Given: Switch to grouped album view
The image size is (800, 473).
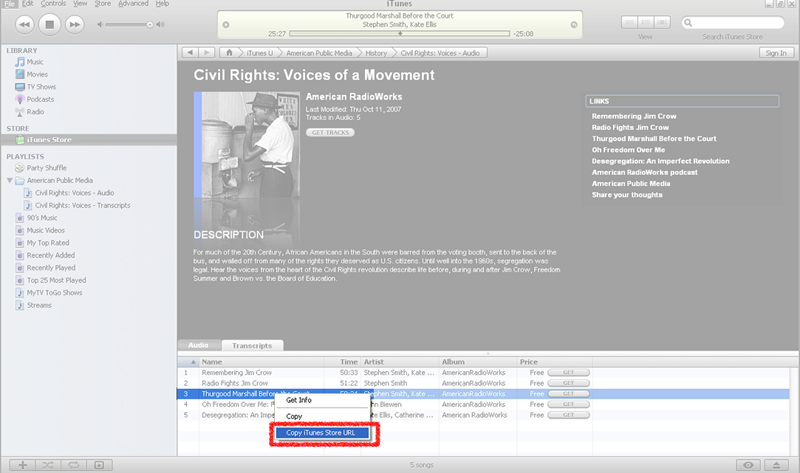Looking at the screenshot, I should tap(646, 22).
